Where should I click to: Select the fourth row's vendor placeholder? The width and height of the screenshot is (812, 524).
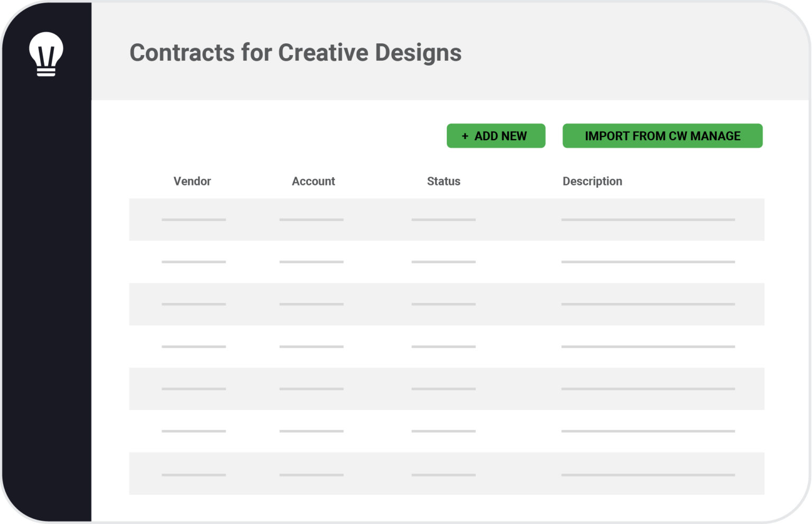193,346
